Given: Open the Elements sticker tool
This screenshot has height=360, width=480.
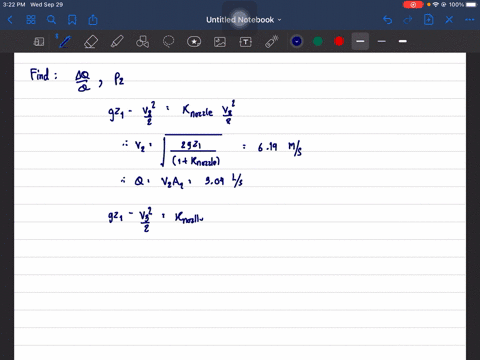Looking at the screenshot, I should (x=194, y=42).
